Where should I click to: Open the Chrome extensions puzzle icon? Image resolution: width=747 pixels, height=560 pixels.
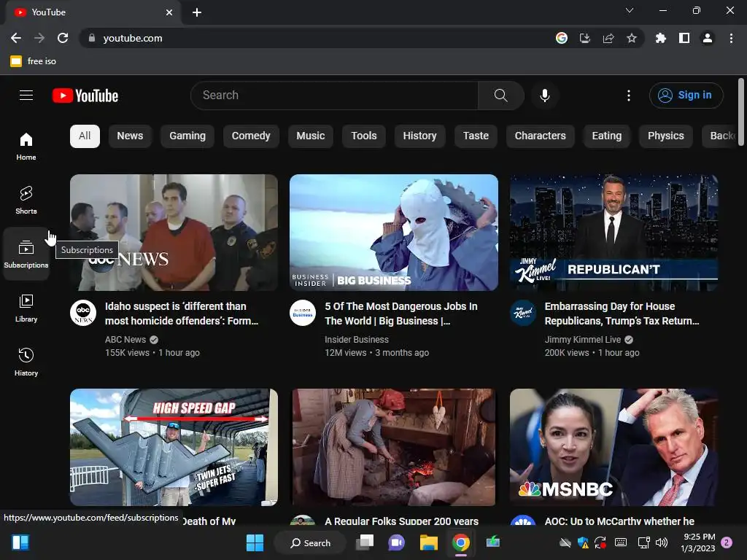point(660,38)
